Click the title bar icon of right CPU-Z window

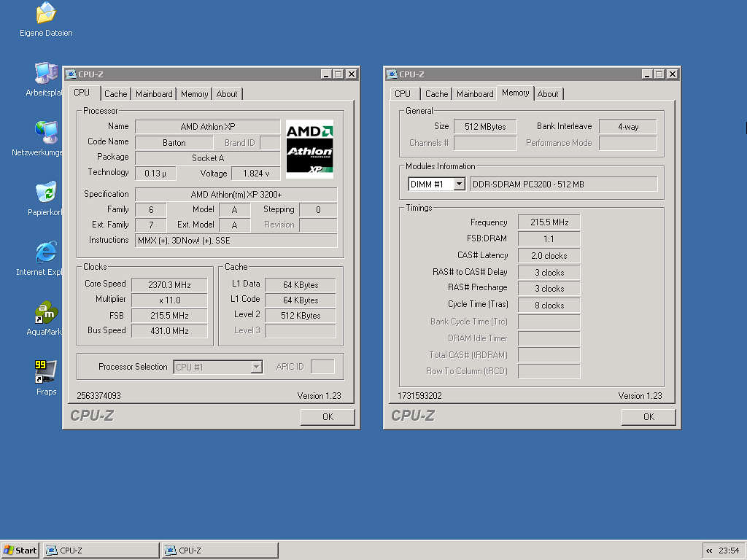(x=392, y=74)
